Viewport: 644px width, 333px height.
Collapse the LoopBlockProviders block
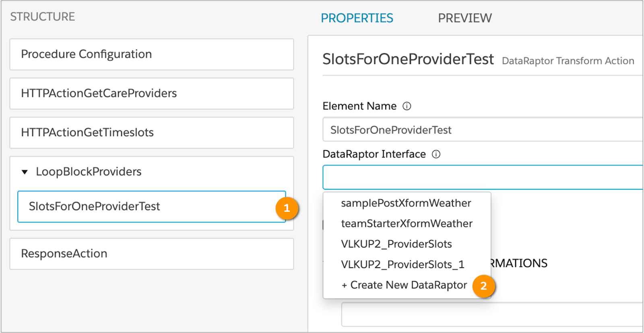[x=25, y=172]
